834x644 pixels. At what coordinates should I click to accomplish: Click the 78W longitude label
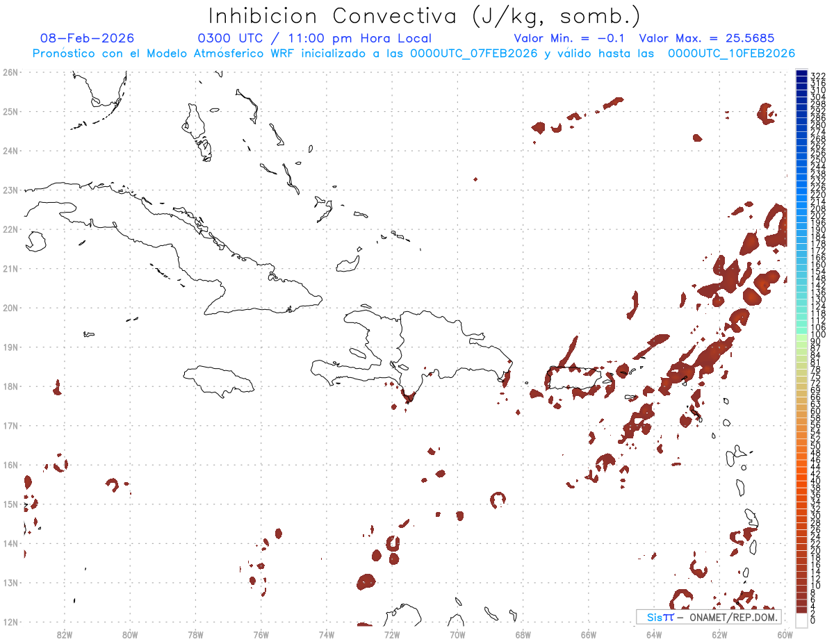coord(195,634)
